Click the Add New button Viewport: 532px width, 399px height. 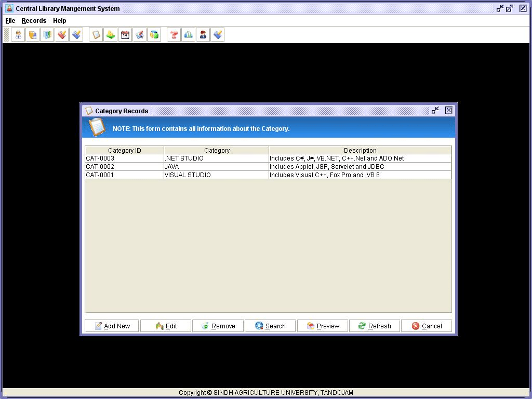pyautogui.click(x=112, y=326)
